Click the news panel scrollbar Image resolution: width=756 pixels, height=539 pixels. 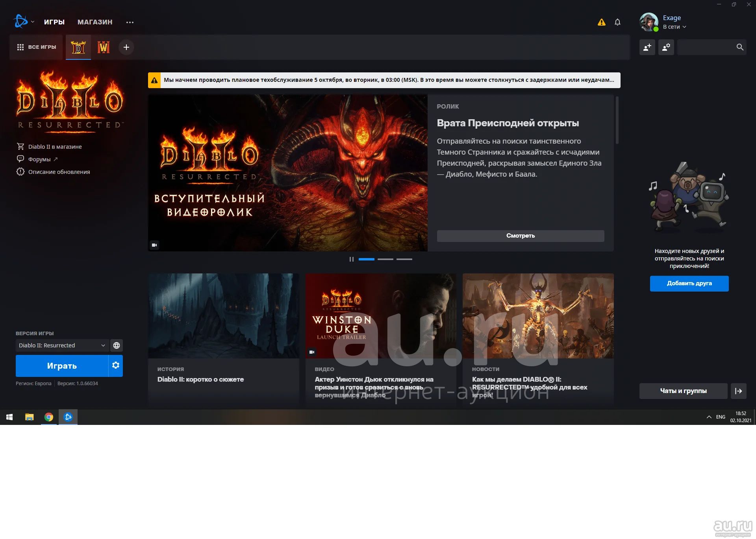(x=617, y=120)
